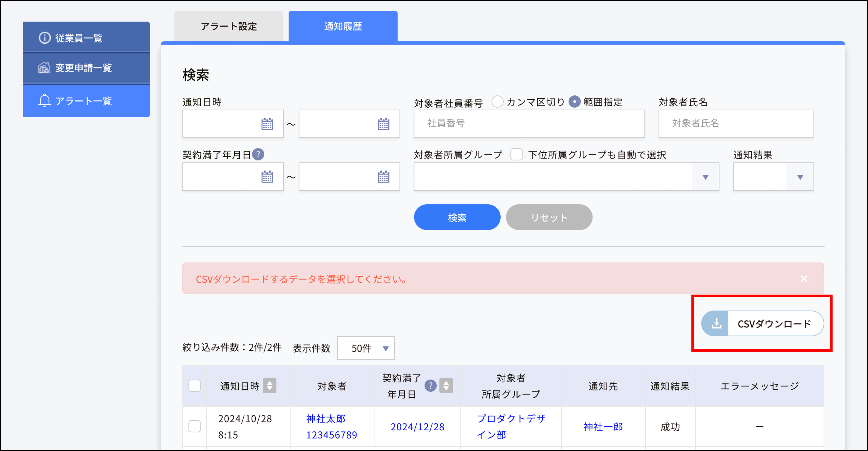Open the calendar picker for 通知日時 start date
The image size is (868, 451).
(x=267, y=124)
